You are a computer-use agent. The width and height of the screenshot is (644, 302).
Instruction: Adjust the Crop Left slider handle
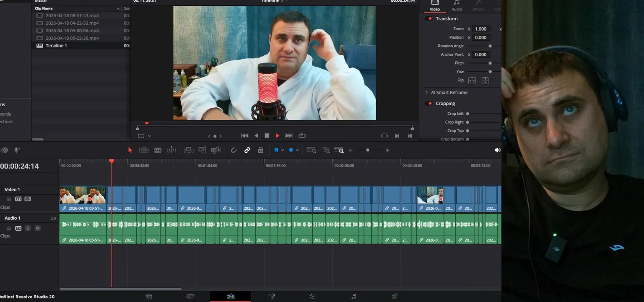click(x=467, y=114)
